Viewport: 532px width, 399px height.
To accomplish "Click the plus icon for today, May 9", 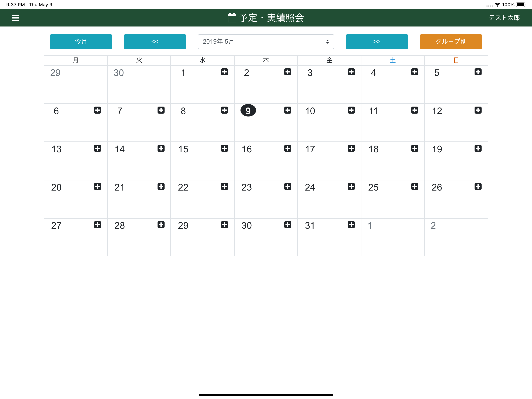I will point(288,110).
